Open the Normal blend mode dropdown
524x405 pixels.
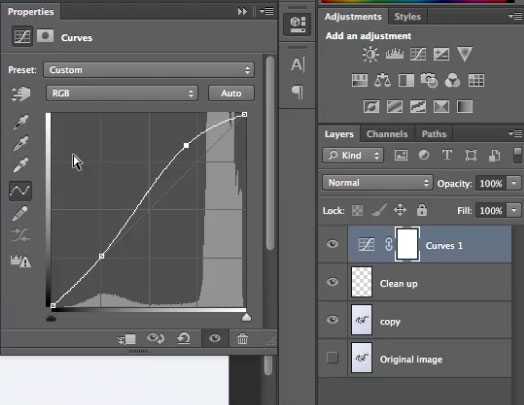[x=377, y=183]
